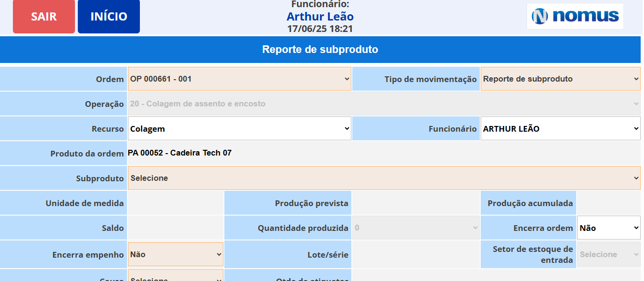Expand the Tipo de movimentação dropdown
Image resolution: width=644 pixels, height=281 pixels.
coord(560,79)
